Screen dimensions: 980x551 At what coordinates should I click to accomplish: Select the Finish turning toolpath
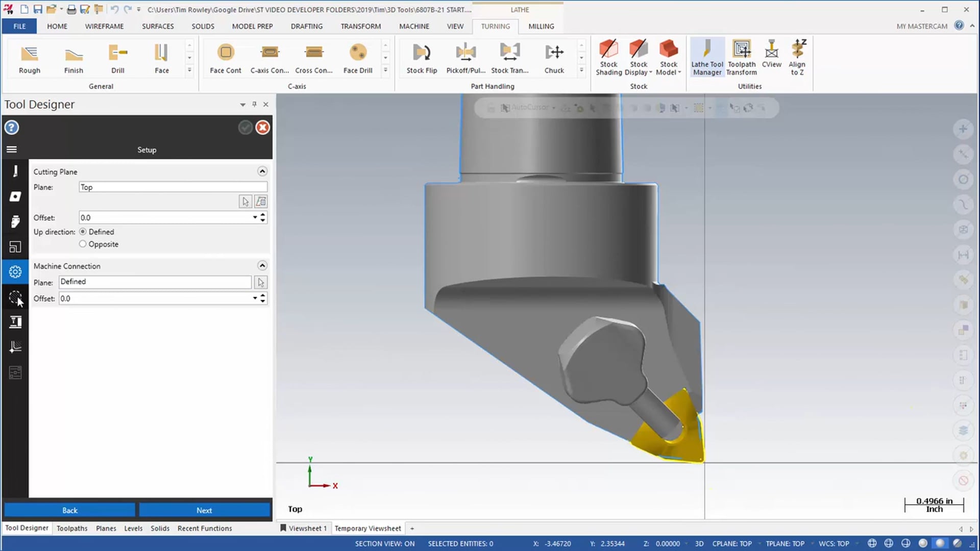tap(73, 59)
